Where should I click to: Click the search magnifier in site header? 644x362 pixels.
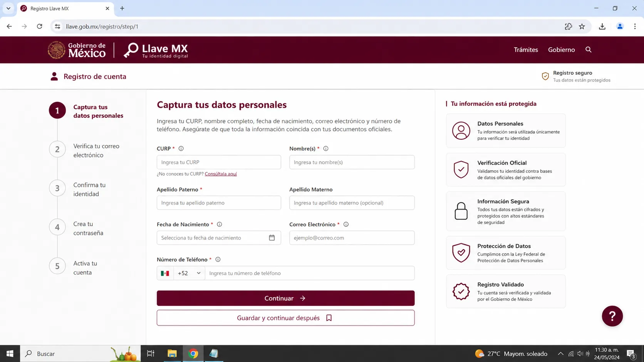[x=589, y=50]
